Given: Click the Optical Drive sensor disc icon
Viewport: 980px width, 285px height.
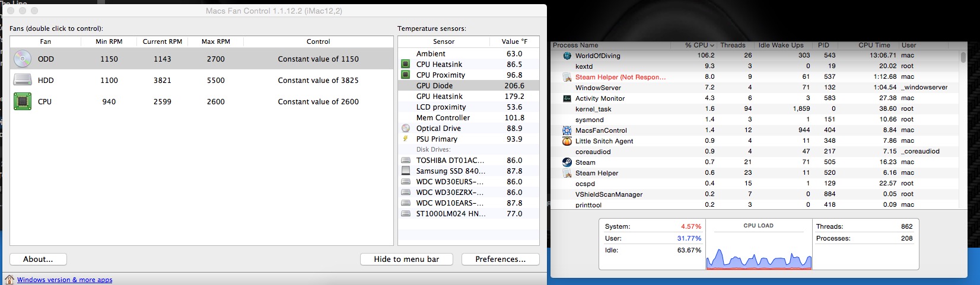Looking at the screenshot, I should click(406, 128).
